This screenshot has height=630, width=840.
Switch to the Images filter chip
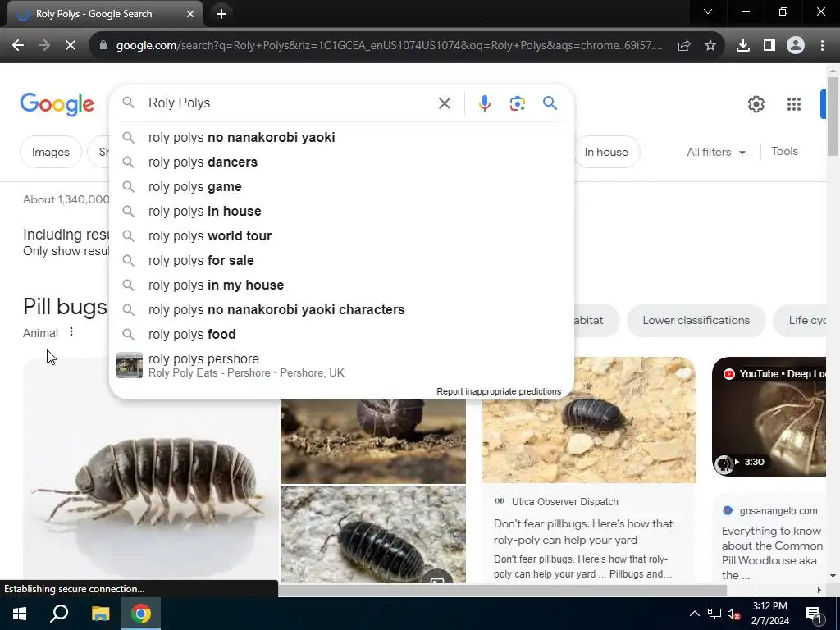[50, 152]
